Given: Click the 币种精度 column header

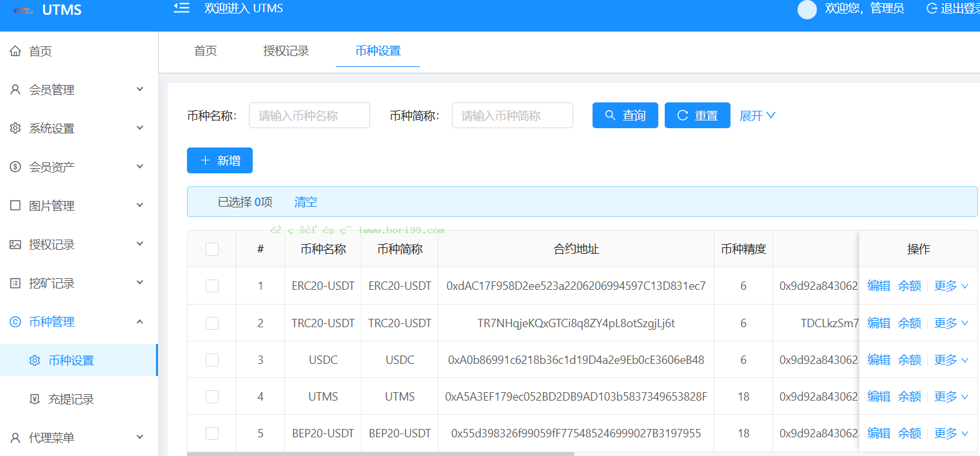Looking at the screenshot, I should 743,249.
